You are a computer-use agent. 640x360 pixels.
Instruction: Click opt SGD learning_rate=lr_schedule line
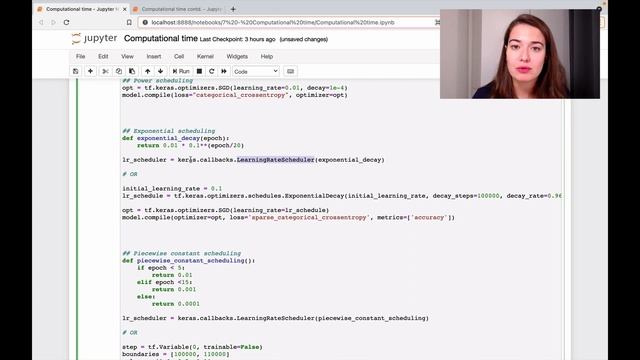(x=225, y=210)
